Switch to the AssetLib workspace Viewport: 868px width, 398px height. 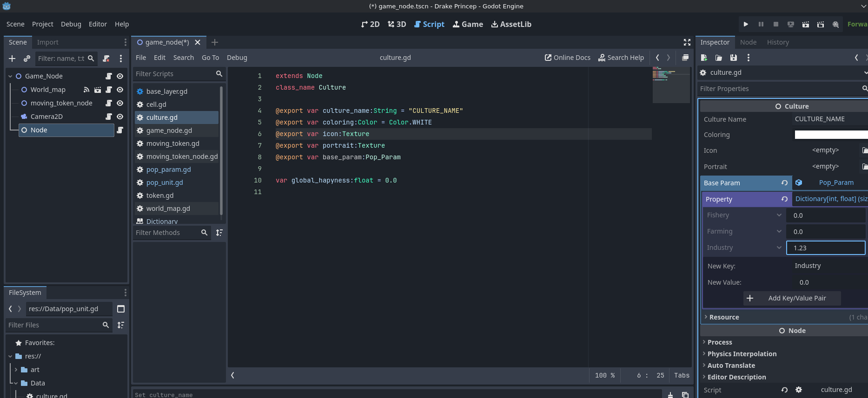tap(511, 24)
